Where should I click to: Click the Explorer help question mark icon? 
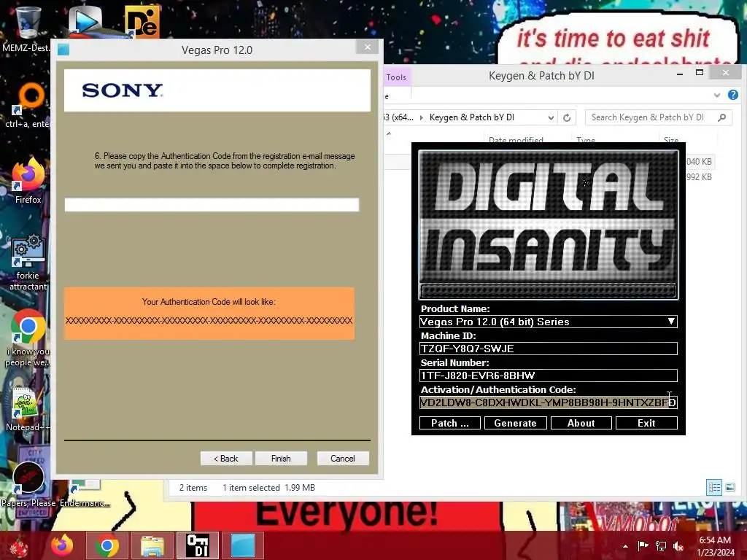[732, 95]
